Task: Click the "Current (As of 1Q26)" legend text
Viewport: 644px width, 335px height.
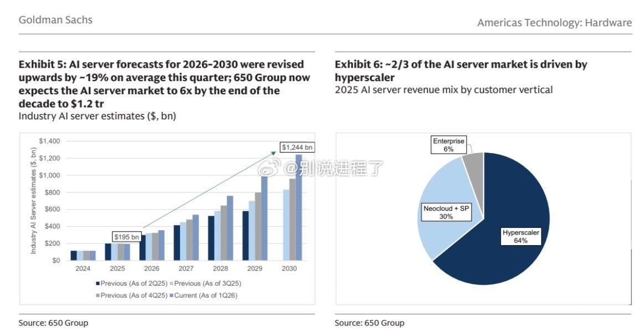Action: click(x=206, y=296)
